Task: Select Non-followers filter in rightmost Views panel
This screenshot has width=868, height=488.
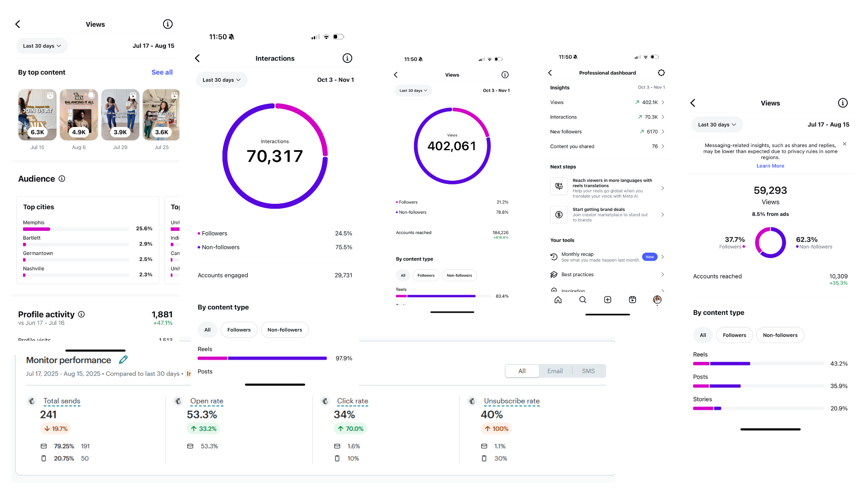Action: tap(780, 335)
